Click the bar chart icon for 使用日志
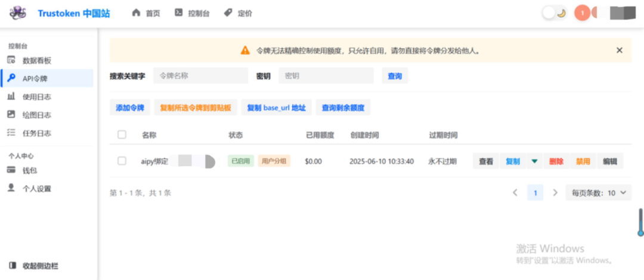 (x=11, y=97)
